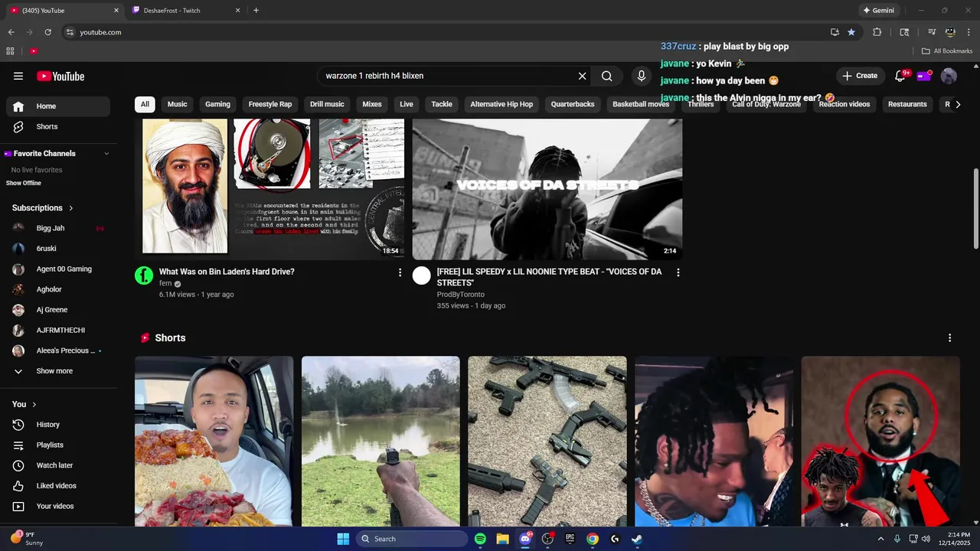The height and width of the screenshot is (551, 980).
Task: Expand the You section chevron
Action: point(34,404)
